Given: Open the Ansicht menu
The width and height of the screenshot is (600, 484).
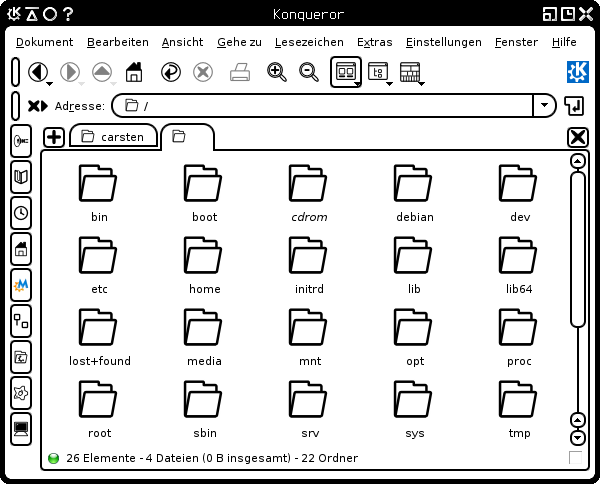Looking at the screenshot, I should [182, 42].
